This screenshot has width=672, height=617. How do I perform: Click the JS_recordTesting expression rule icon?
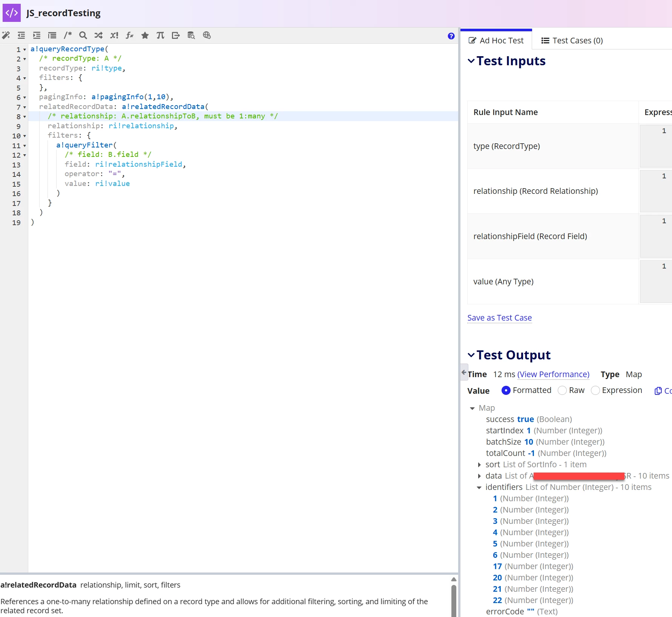click(12, 13)
